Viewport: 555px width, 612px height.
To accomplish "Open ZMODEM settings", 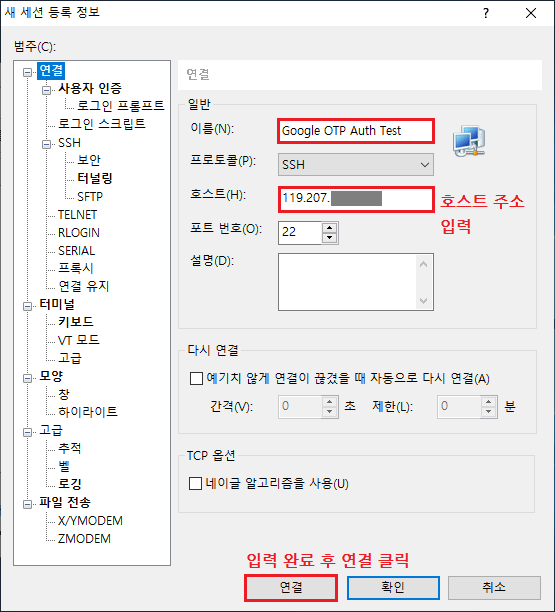I will click(x=84, y=539).
